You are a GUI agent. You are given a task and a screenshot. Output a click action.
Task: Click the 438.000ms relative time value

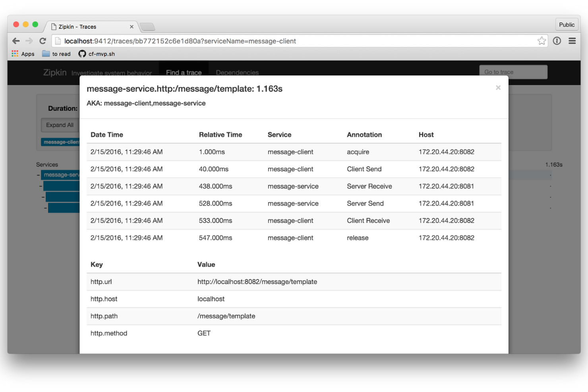click(x=215, y=186)
